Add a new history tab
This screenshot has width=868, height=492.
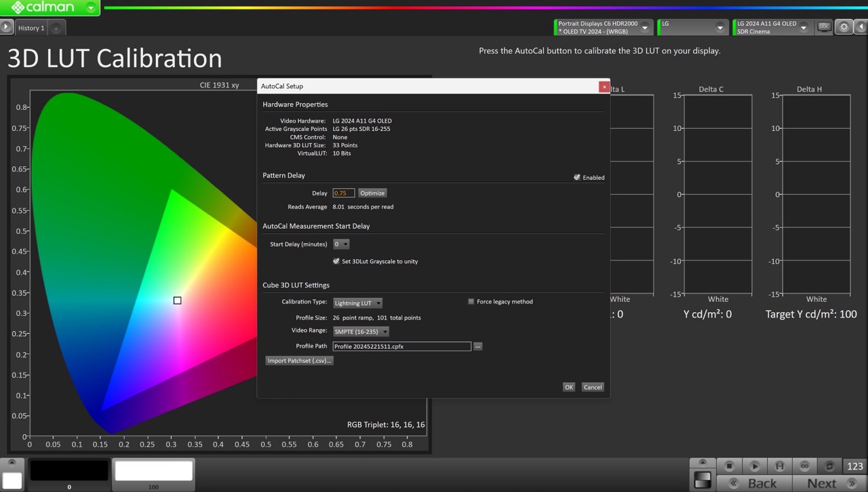(56, 29)
